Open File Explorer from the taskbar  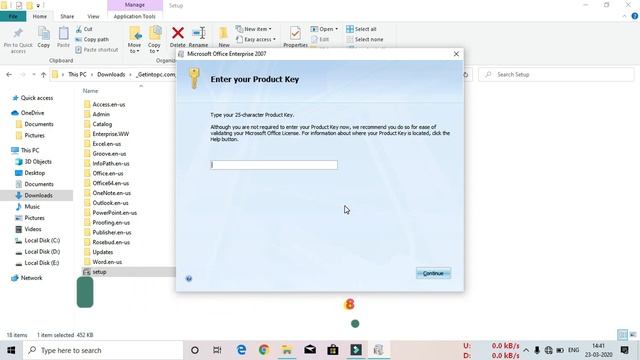(x=287, y=350)
